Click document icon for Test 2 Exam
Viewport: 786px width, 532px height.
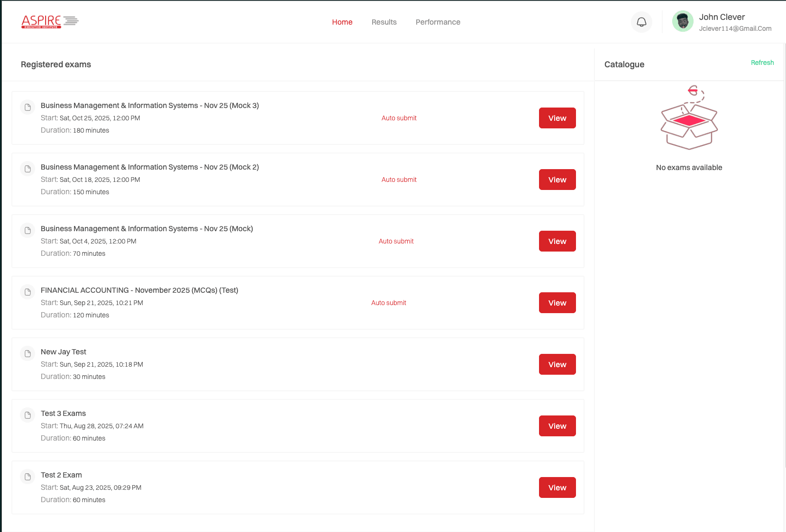coord(28,477)
